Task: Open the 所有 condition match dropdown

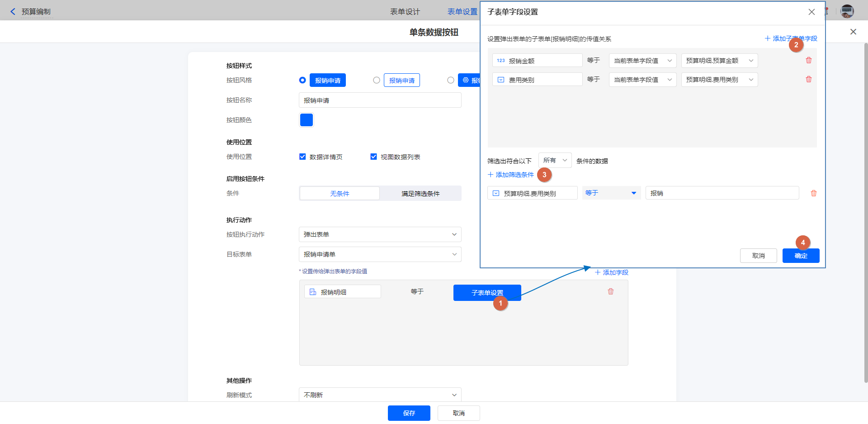Action: pyautogui.click(x=555, y=160)
